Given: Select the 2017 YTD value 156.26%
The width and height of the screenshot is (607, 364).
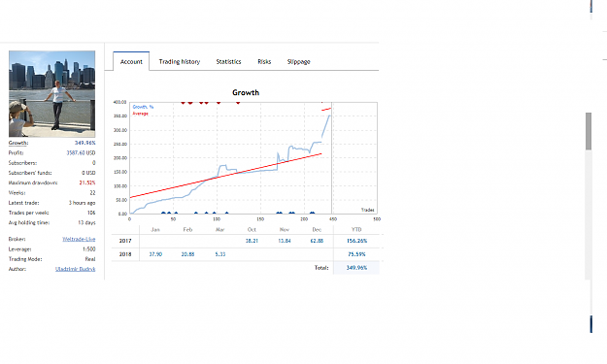Looking at the screenshot, I should click(x=356, y=241).
